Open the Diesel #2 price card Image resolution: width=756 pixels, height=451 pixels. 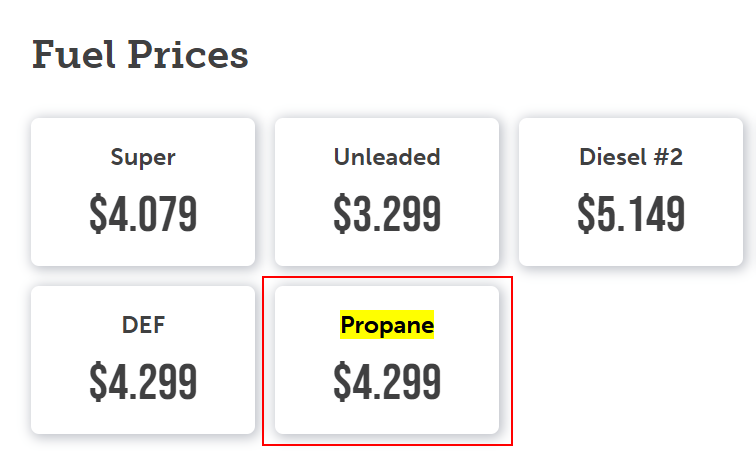pyautogui.click(x=631, y=192)
